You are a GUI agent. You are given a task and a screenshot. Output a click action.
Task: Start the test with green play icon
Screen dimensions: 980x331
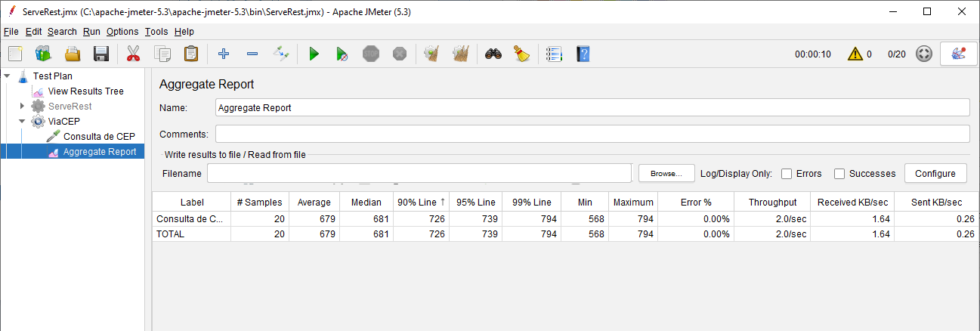click(314, 54)
